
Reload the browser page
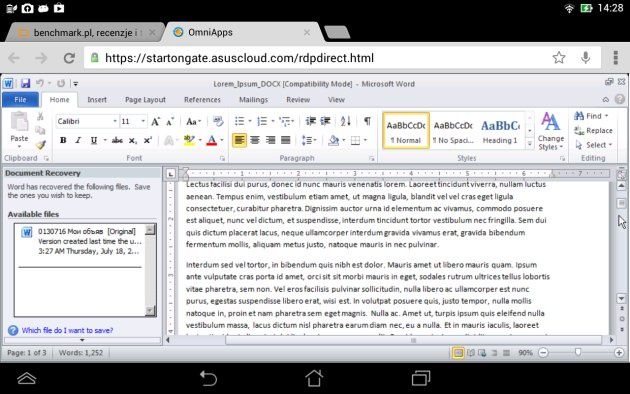click(69, 58)
